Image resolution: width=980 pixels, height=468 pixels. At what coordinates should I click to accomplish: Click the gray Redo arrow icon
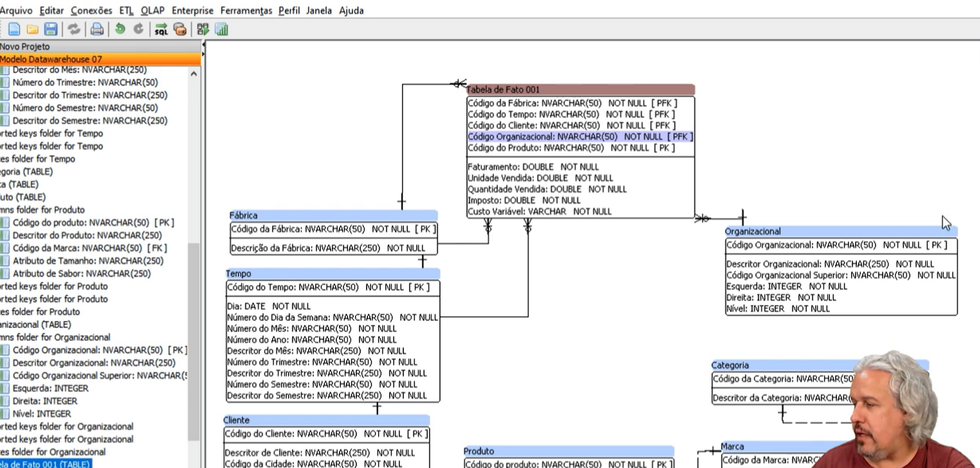(x=139, y=29)
